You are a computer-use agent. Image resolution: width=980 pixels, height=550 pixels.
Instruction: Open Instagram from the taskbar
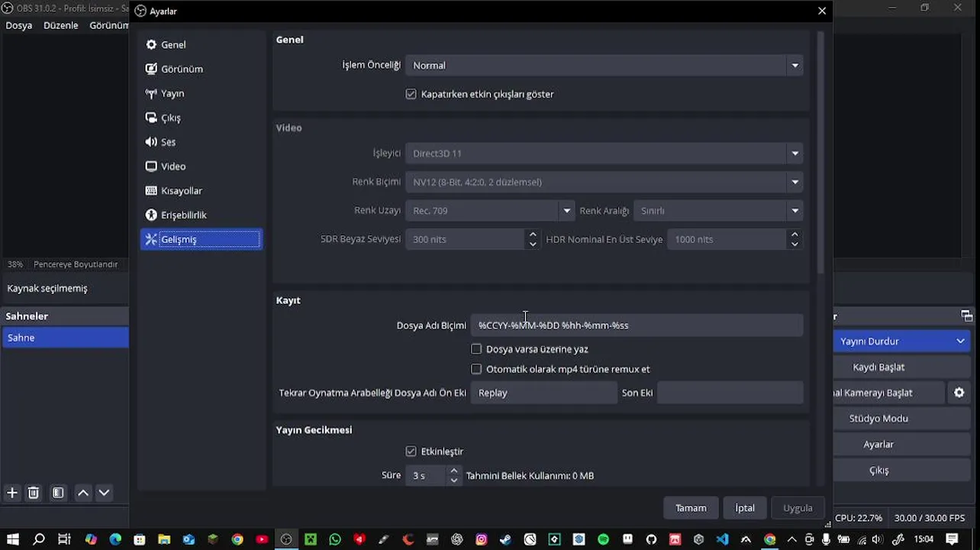481,539
